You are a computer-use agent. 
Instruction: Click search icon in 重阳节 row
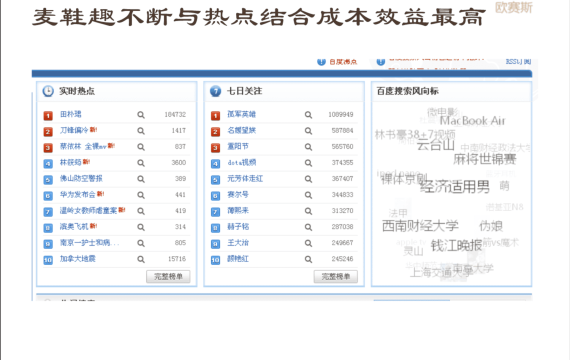(308, 147)
